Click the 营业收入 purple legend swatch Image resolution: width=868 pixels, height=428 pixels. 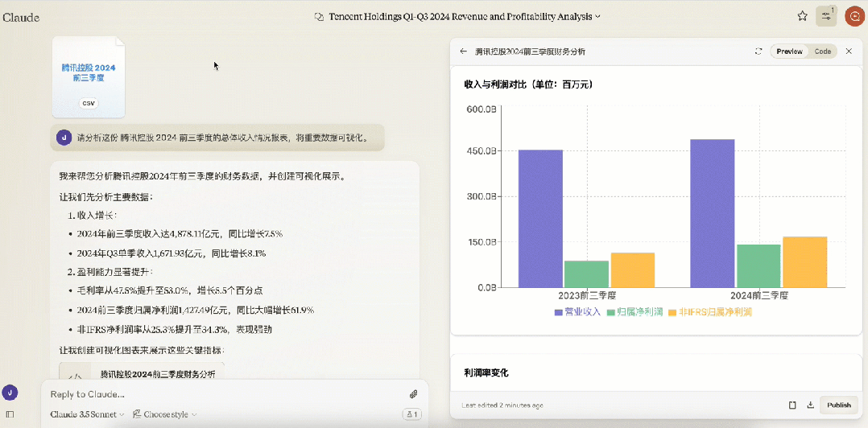559,312
